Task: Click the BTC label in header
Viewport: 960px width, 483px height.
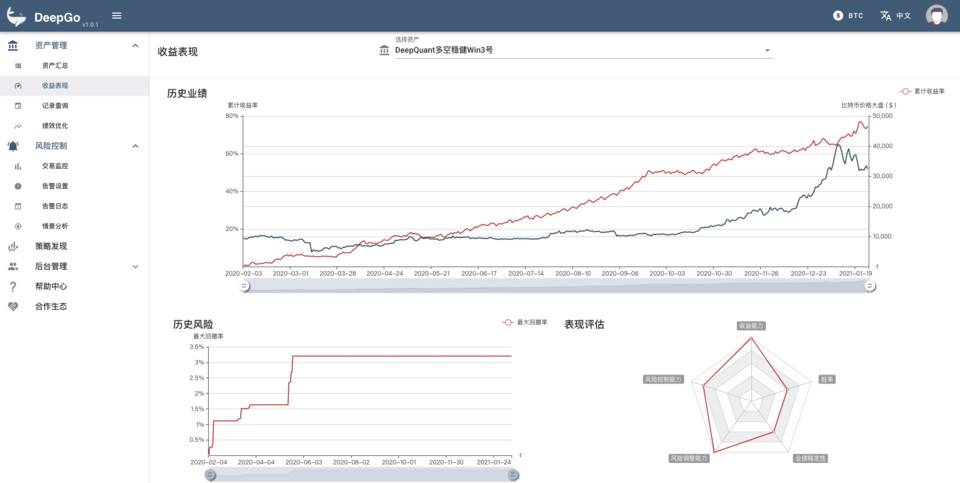Action: [855, 16]
